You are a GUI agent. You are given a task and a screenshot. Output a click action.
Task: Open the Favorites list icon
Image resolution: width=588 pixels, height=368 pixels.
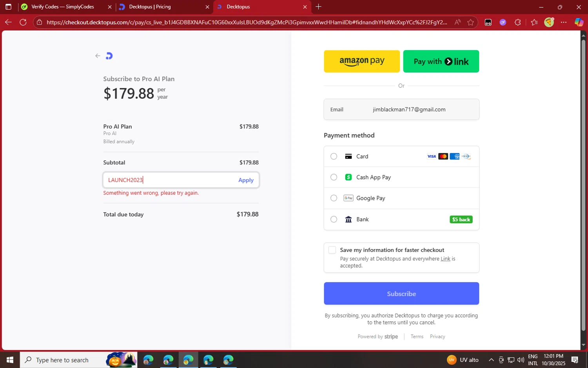click(x=534, y=22)
